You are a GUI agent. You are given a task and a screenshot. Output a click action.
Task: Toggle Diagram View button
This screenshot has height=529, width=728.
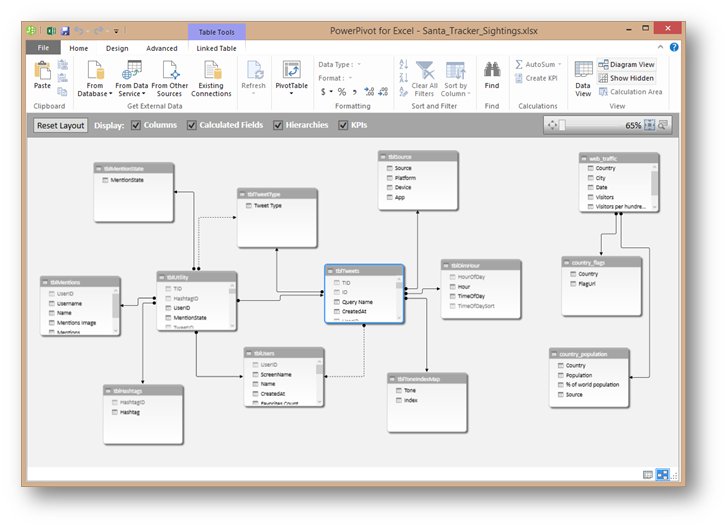tap(626, 65)
